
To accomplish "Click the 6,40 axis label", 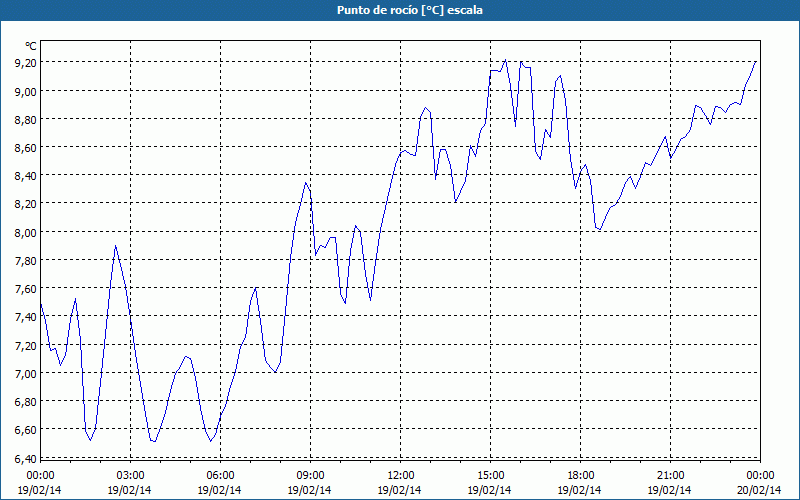I will point(26,458).
